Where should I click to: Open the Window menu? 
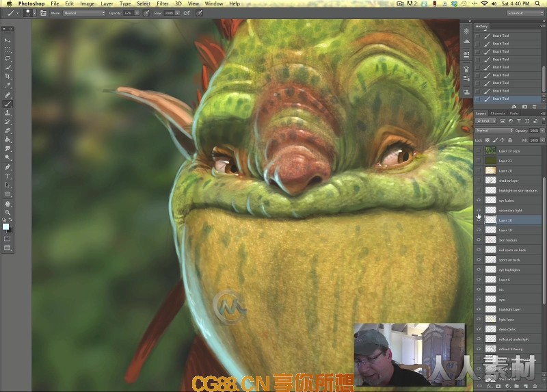[x=214, y=3]
